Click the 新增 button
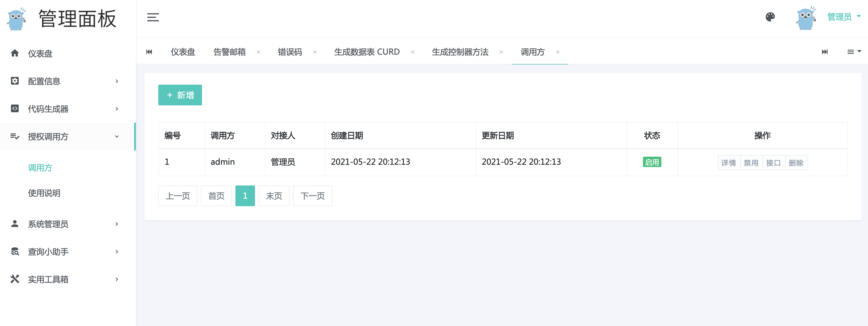The width and height of the screenshot is (868, 326). pyautogui.click(x=180, y=95)
